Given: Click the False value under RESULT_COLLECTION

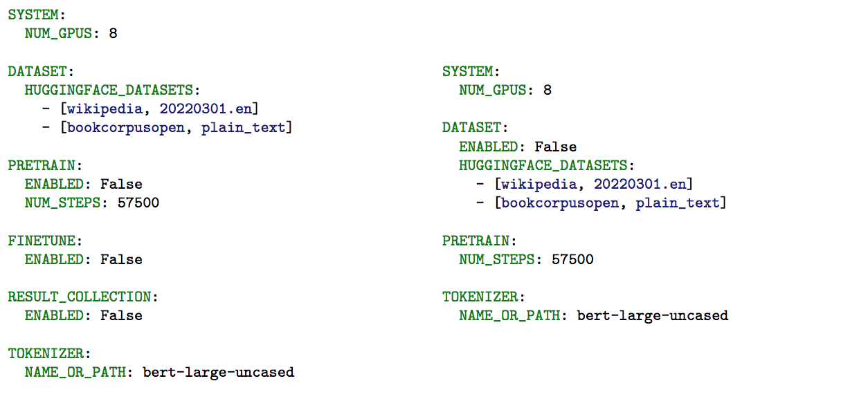Looking at the screenshot, I should pyautogui.click(x=121, y=316).
